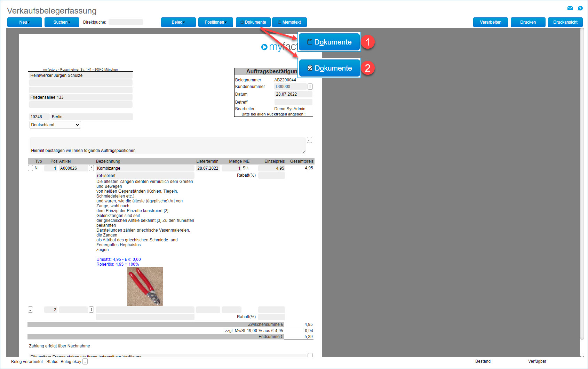Click the vertical scrollbar of the document area
This screenshot has width=588, height=369.
[582, 183]
